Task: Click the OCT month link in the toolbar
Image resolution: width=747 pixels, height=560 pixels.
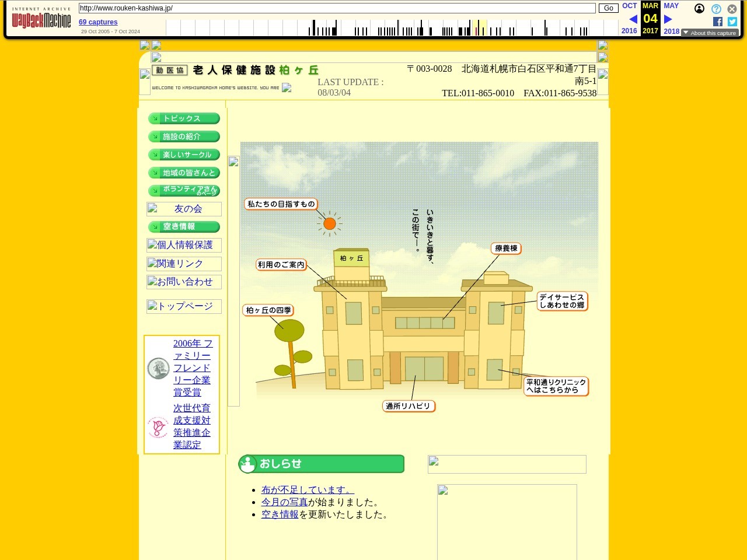Action: coord(629,6)
